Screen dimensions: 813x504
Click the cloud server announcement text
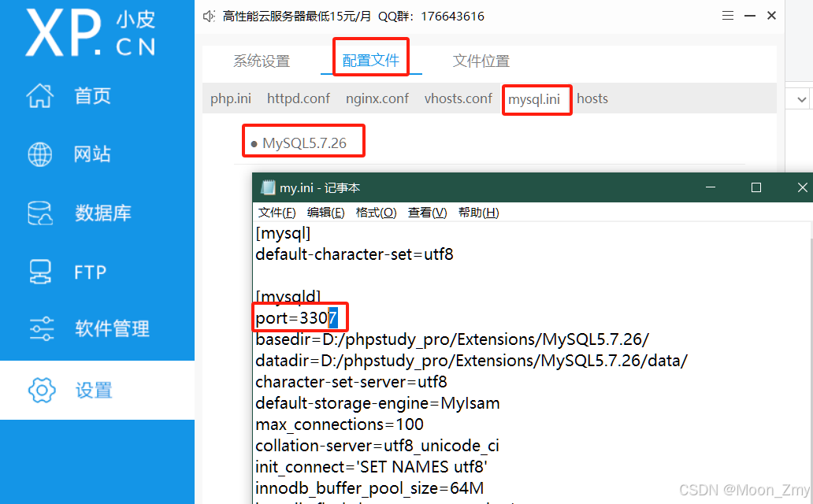(x=354, y=16)
